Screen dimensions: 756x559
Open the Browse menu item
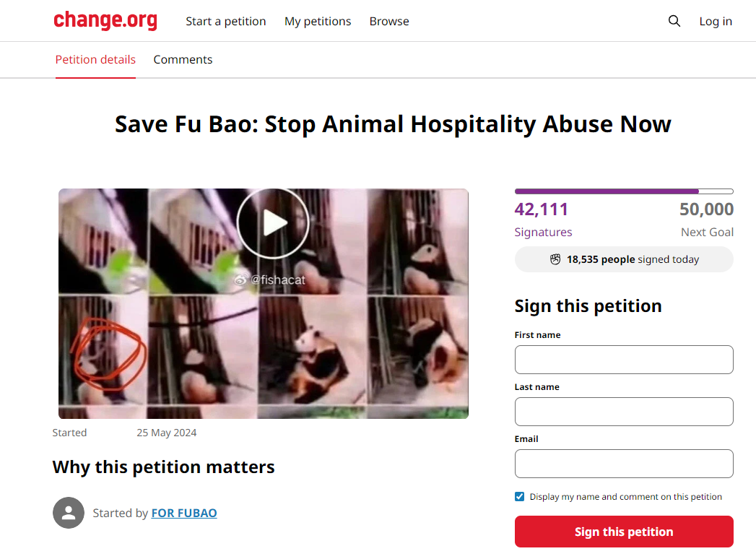(389, 21)
